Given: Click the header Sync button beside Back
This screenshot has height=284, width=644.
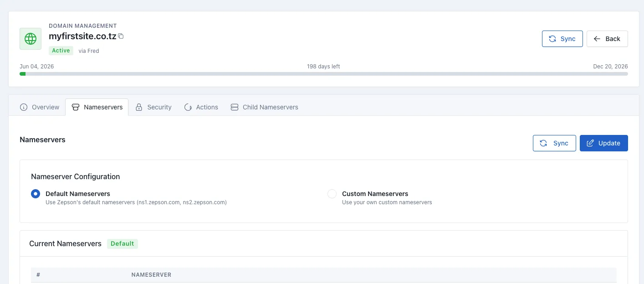Looking at the screenshot, I should pos(562,39).
